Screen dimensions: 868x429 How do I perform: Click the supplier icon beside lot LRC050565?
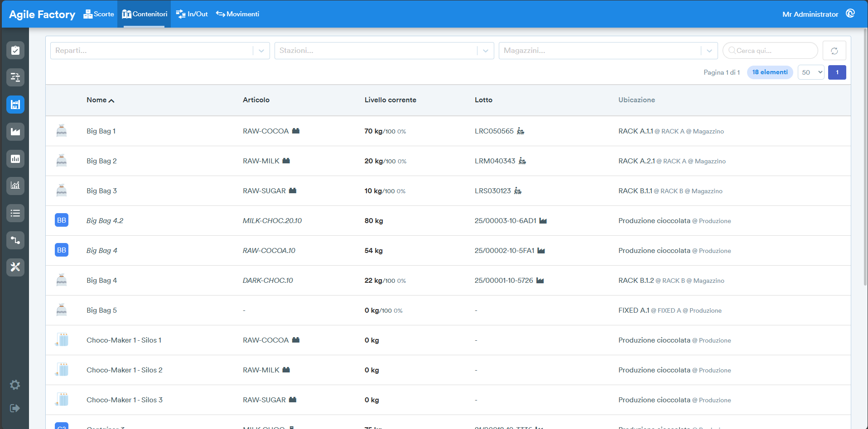pyautogui.click(x=521, y=131)
